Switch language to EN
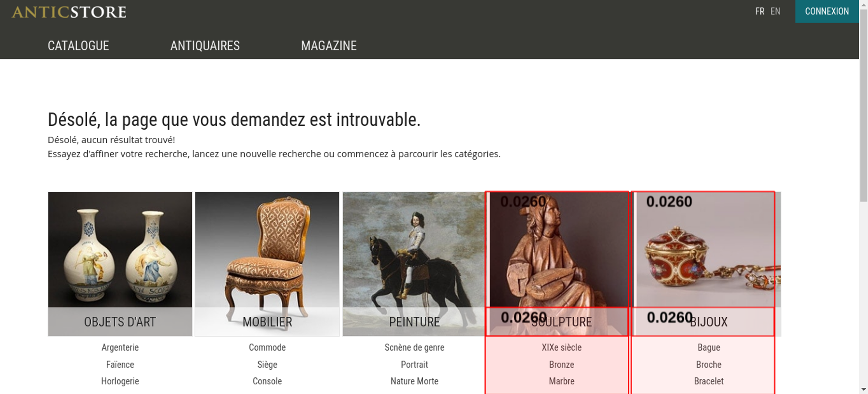The width and height of the screenshot is (868, 394). coord(775,11)
